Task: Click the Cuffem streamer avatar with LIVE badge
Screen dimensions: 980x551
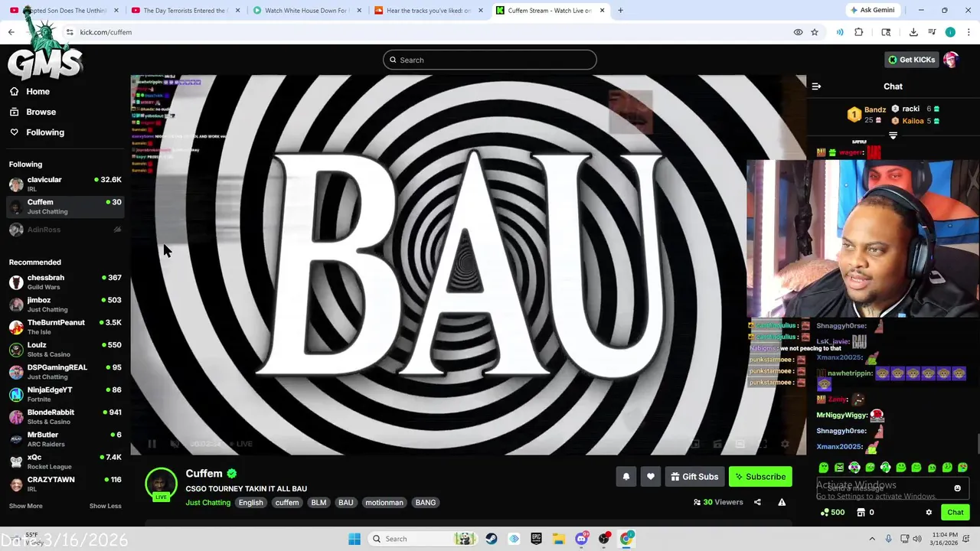Action: point(161,485)
